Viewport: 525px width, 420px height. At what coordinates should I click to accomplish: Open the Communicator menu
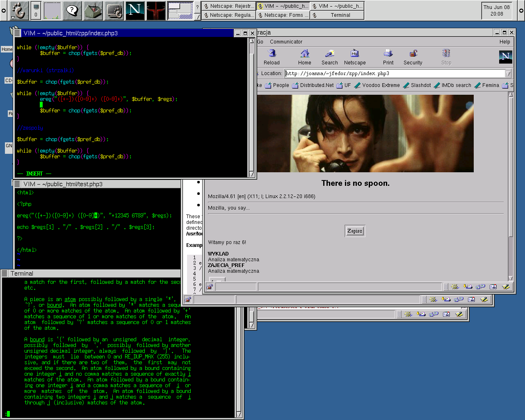(x=286, y=42)
